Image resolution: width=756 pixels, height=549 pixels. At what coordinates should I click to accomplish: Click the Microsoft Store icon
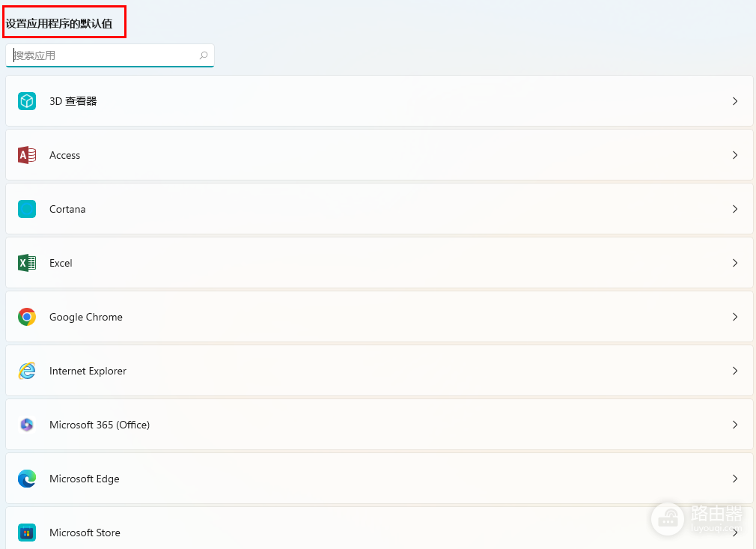point(27,533)
